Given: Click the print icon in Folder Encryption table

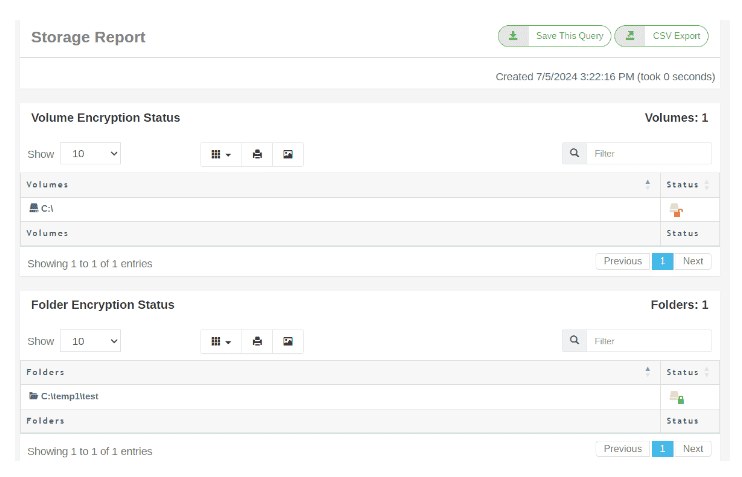Looking at the screenshot, I should pos(257,341).
